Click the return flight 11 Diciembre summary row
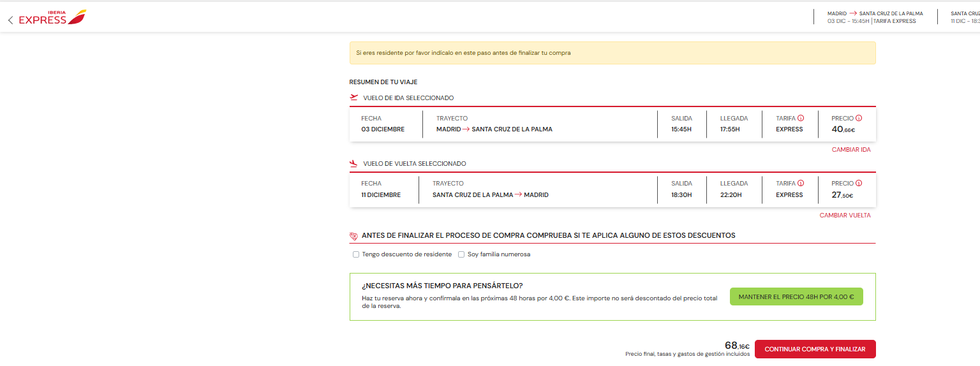 [x=612, y=189]
